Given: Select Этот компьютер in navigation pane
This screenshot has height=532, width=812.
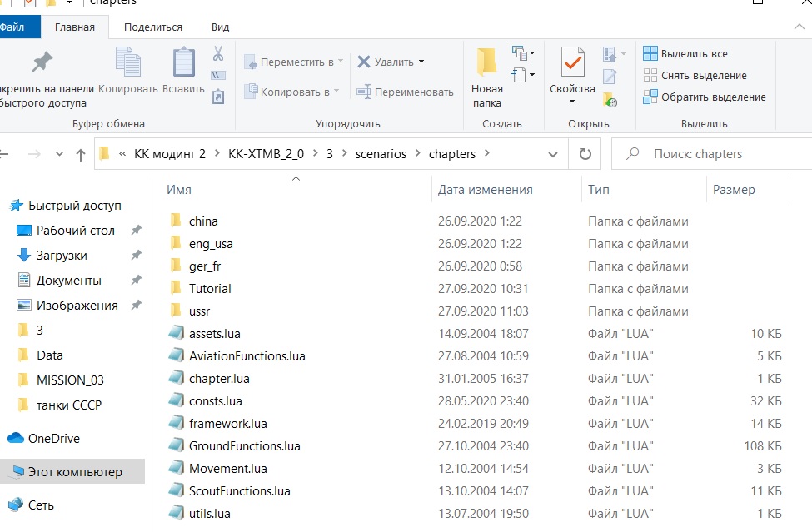Looking at the screenshot, I should click(x=72, y=471).
